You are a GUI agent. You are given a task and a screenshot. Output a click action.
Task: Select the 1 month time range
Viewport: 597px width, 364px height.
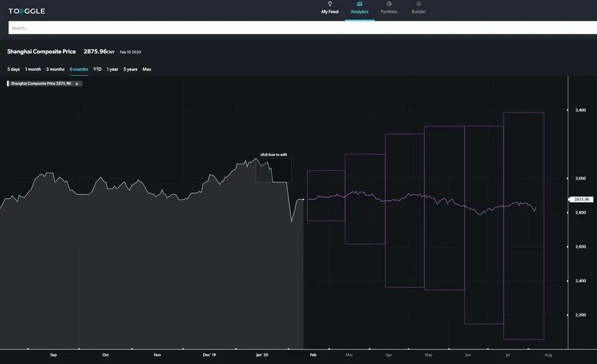(33, 69)
